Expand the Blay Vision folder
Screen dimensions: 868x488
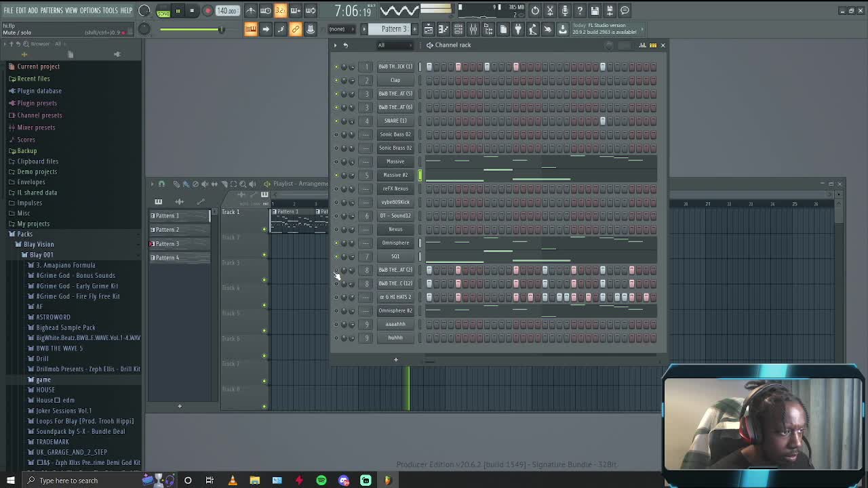(x=39, y=244)
